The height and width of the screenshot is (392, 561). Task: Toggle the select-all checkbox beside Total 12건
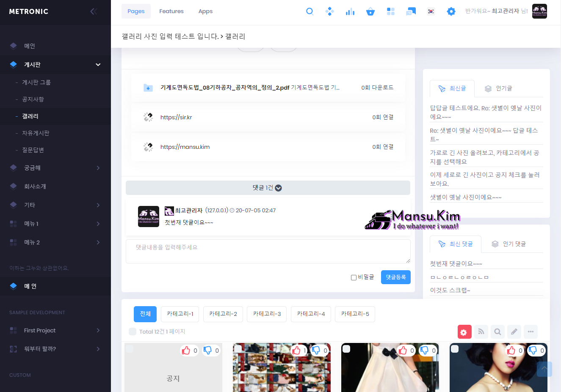[x=133, y=332]
